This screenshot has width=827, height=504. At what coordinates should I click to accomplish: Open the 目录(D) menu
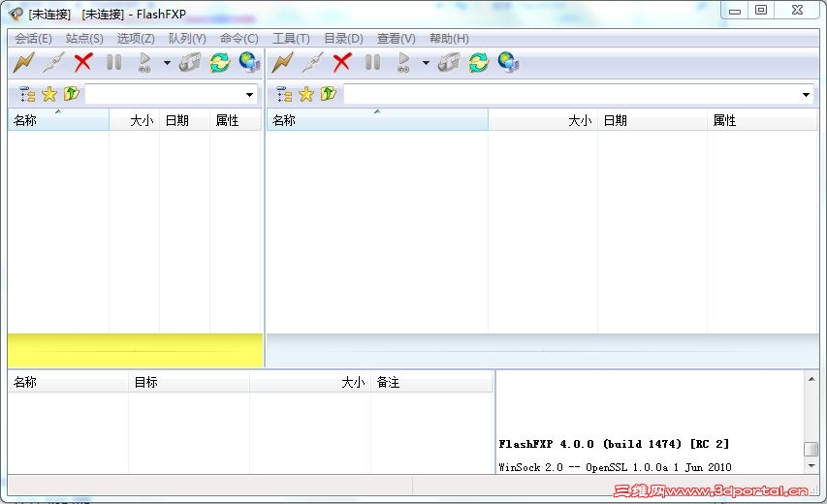click(x=343, y=39)
